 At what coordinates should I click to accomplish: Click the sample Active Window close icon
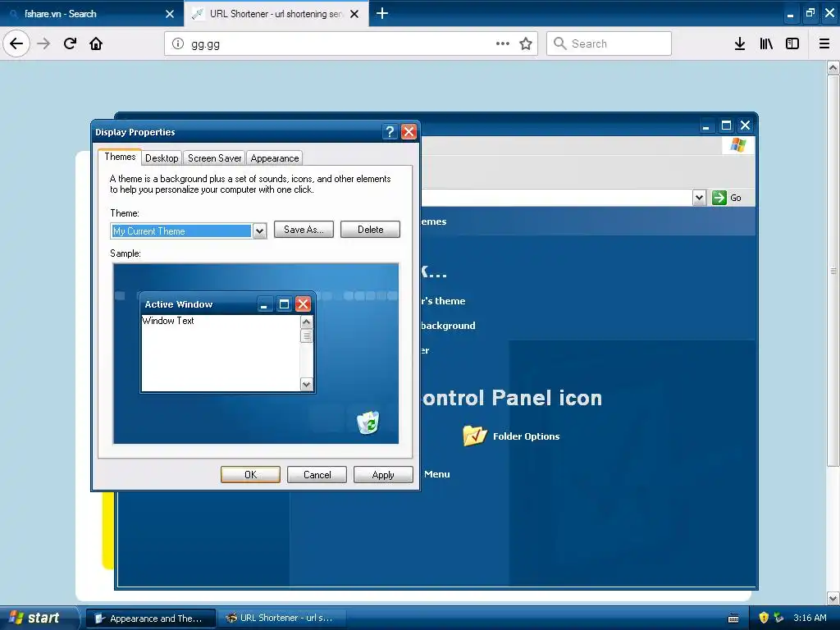[x=304, y=304]
